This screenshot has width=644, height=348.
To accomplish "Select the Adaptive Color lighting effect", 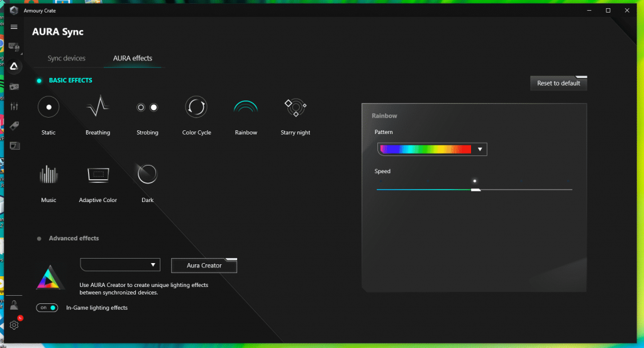I will pos(97,183).
